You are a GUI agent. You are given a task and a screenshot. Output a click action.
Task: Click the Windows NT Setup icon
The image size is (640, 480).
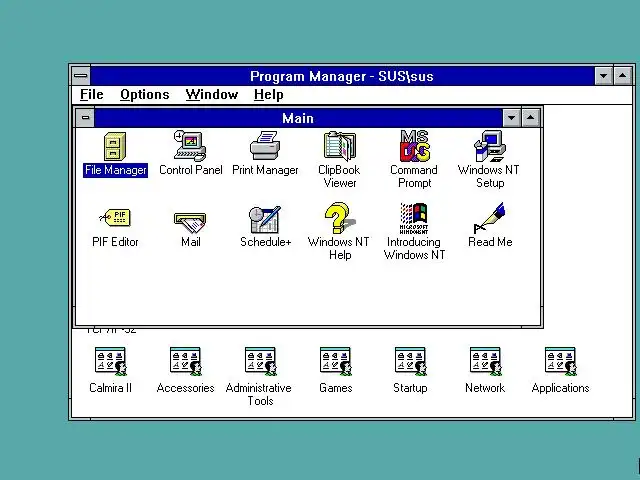(489, 146)
